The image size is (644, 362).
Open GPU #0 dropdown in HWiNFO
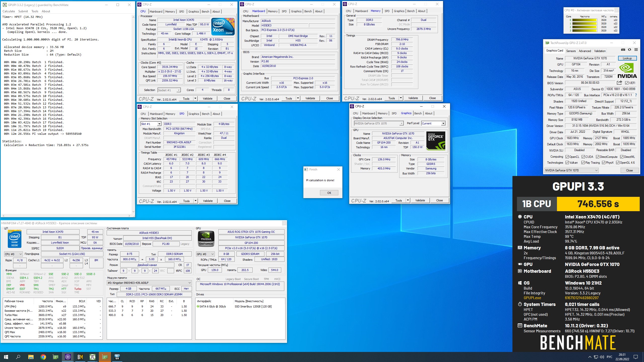pyautogui.click(x=206, y=254)
